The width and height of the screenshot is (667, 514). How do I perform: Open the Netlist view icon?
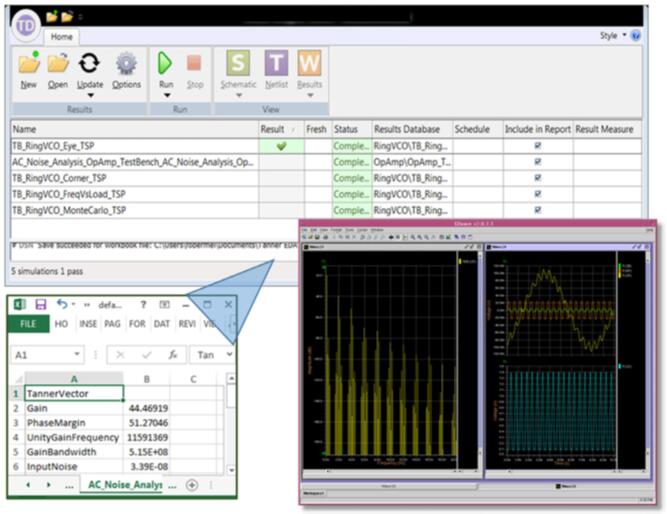tap(276, 63)
